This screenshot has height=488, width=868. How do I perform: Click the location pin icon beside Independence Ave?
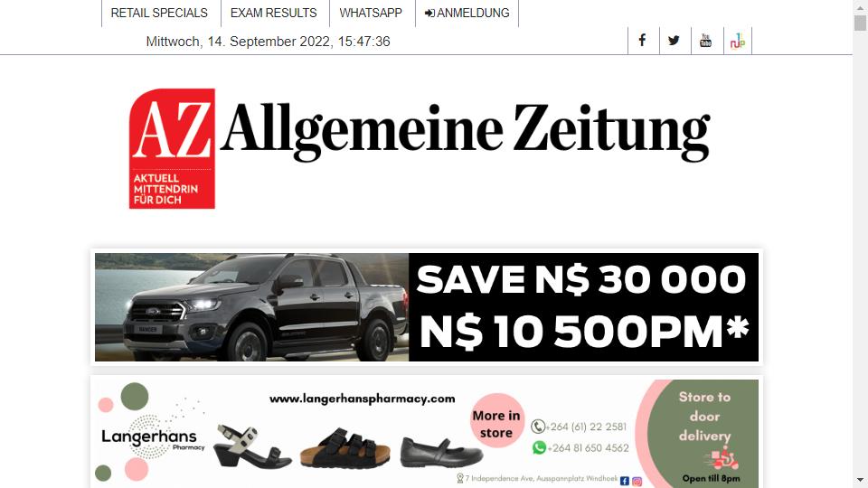pyautogui.click(x=459, y=478)
